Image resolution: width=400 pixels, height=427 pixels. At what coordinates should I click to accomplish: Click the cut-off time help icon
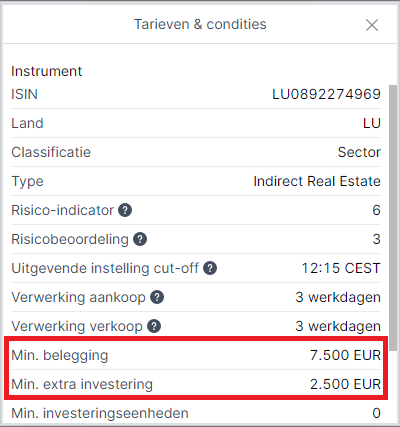tap(210, 268)
